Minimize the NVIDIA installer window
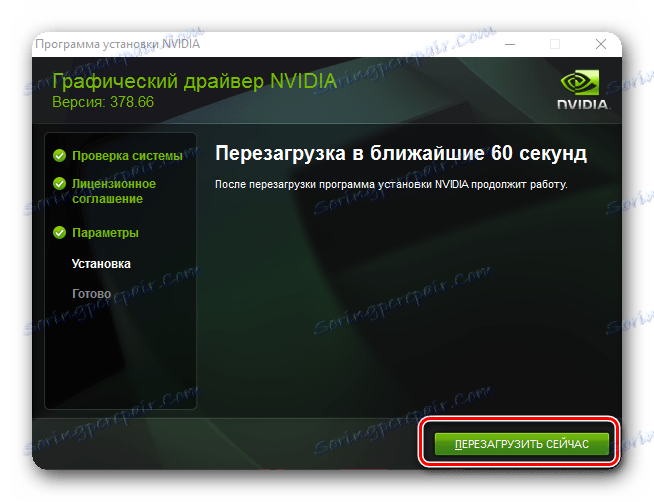The width and height of the screenshot is (654, 502). 510,44
